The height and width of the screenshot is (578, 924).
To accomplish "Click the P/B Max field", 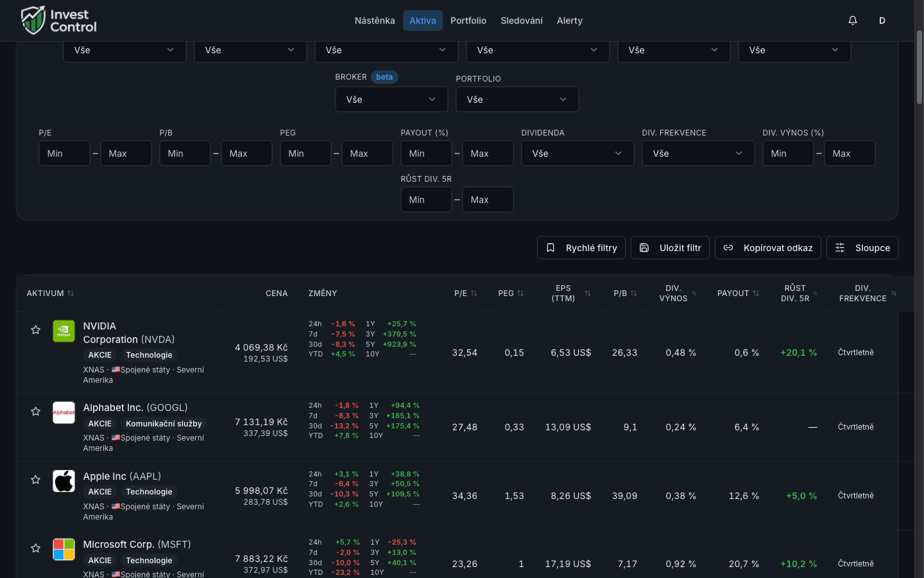I will [x=246, y=153].
